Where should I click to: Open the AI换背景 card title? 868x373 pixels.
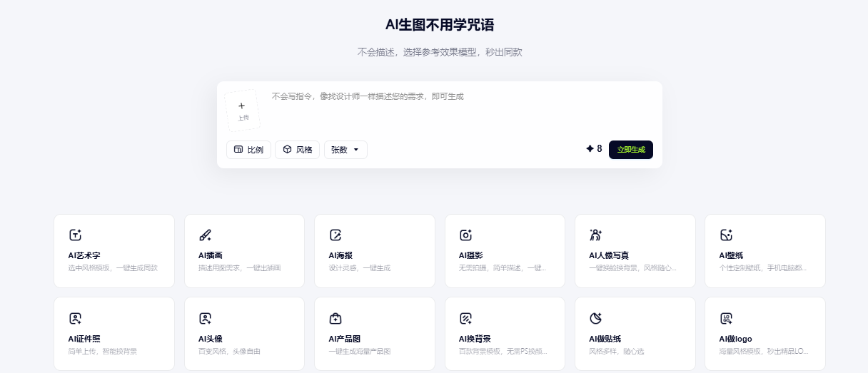point(475,339)
